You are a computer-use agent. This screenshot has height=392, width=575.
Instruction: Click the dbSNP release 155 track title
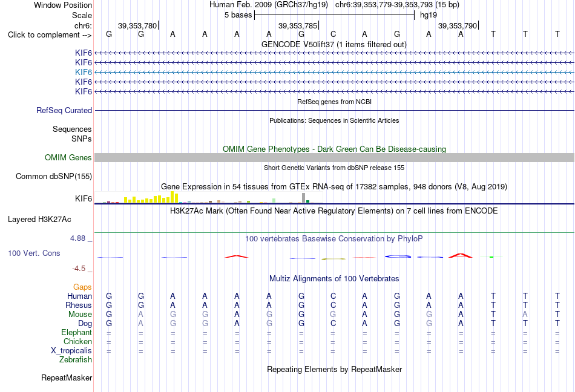pos(334,168)
